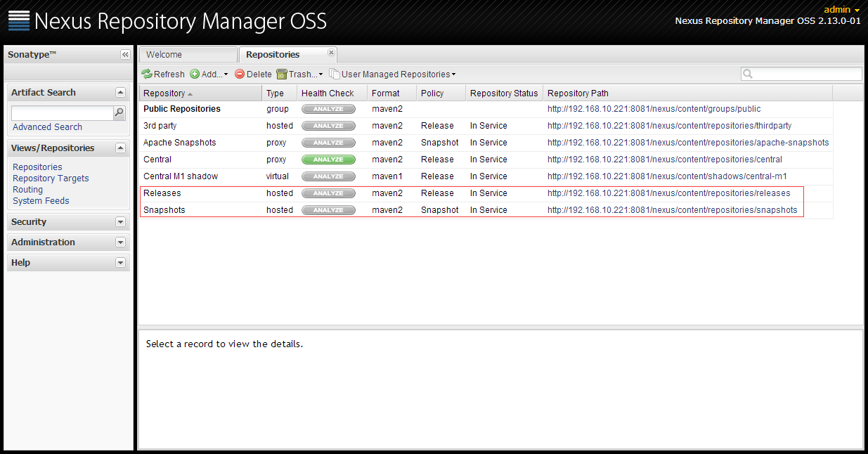The image size is (868, 454).
Task: Open Routing link in sidebar
Action: tap(27, 190)
